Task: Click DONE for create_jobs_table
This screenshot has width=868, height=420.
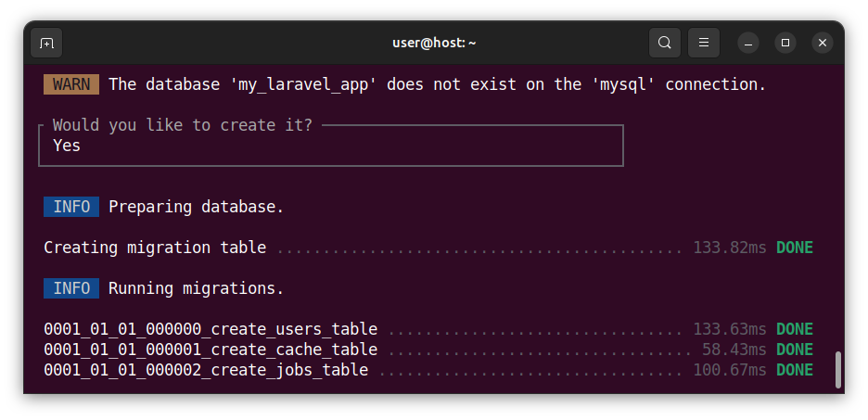Action: pyautogui.click(x=795, y=370)
